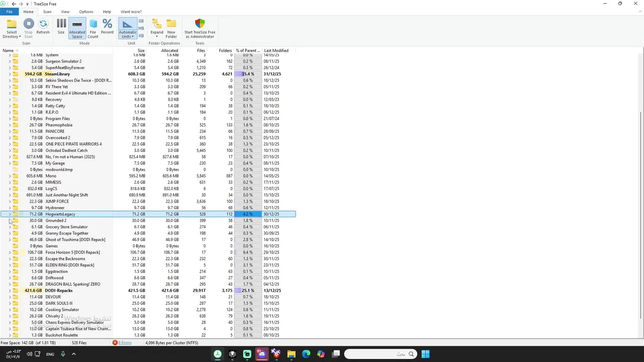The height and width of the screenshot is (362, 644).
Task: Sort by the Size column header
Action: pyautogui.click(x=130, y=51)
